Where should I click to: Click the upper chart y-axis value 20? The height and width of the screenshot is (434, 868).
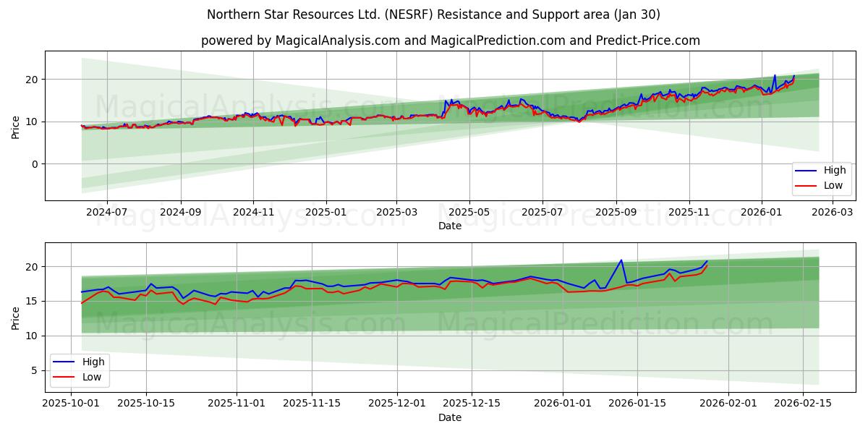[x=33, y=80]
